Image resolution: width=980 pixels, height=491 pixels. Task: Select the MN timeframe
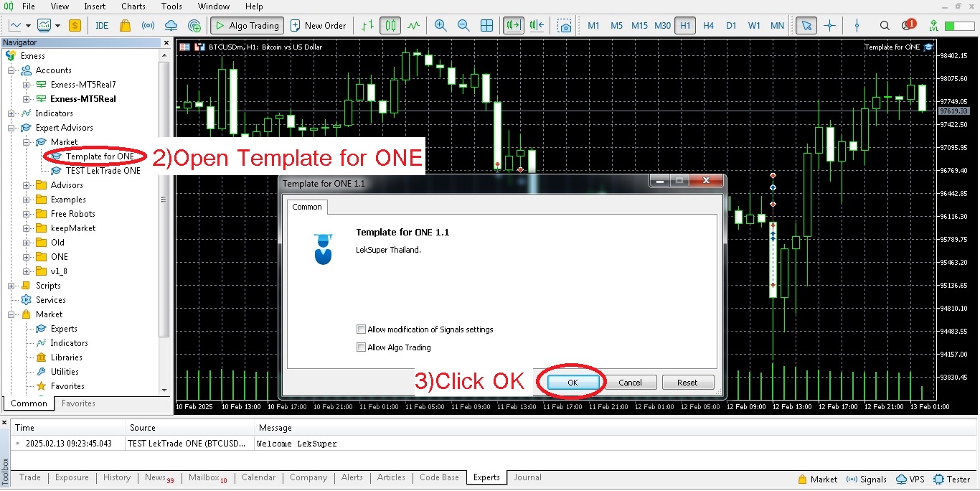click(777, 26)
